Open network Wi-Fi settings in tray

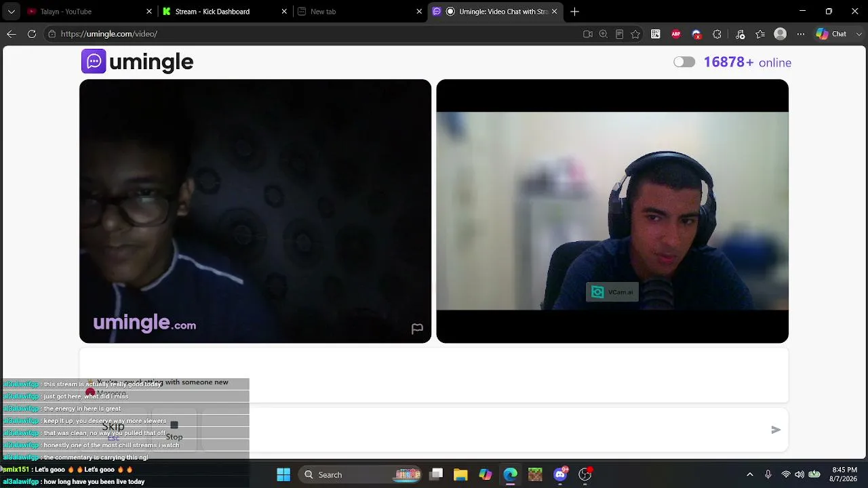tap(786, 474)
